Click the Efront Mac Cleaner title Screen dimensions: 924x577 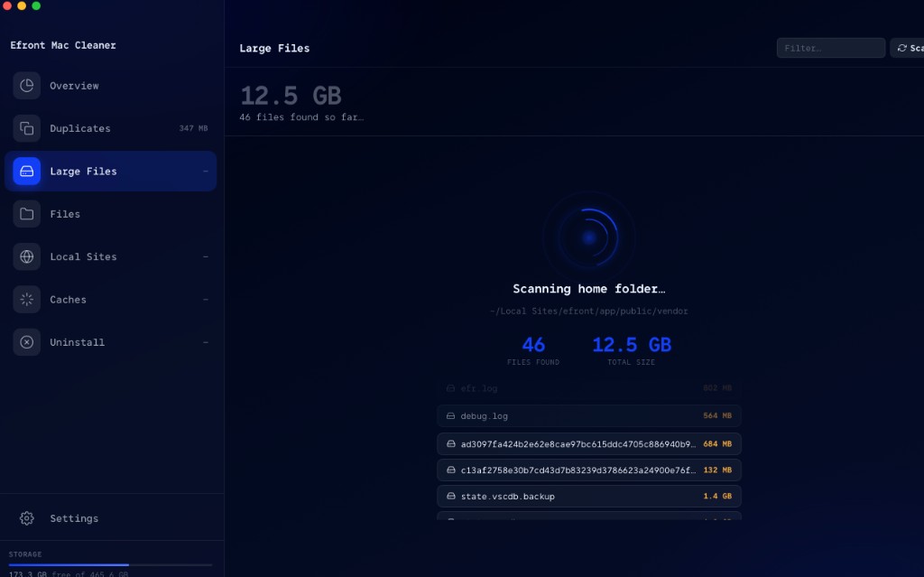click(63, 45)
